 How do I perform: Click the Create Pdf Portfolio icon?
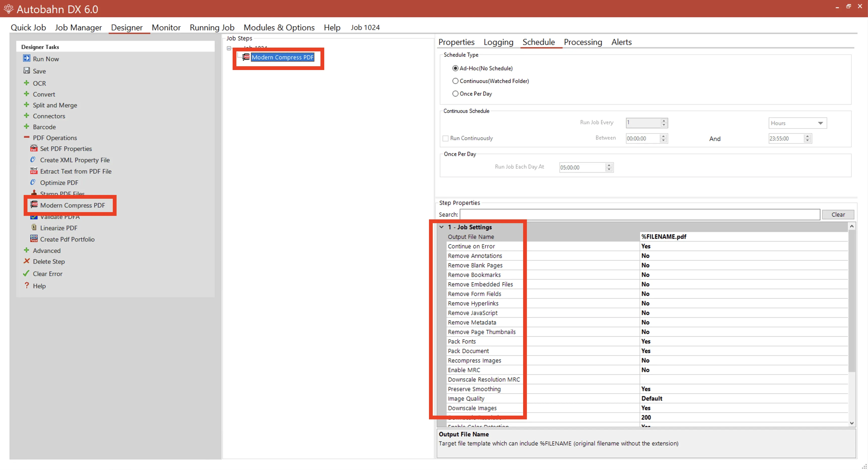pos(34,239)
